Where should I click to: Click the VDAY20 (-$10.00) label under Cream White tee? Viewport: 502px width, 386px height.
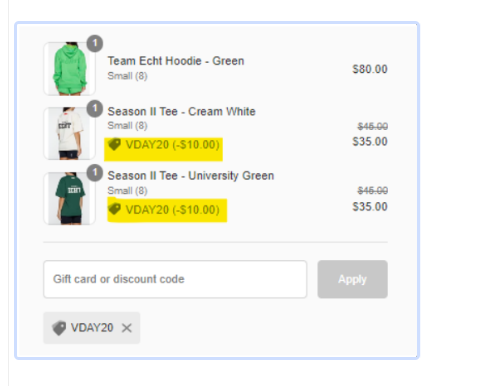click(172, 145)
